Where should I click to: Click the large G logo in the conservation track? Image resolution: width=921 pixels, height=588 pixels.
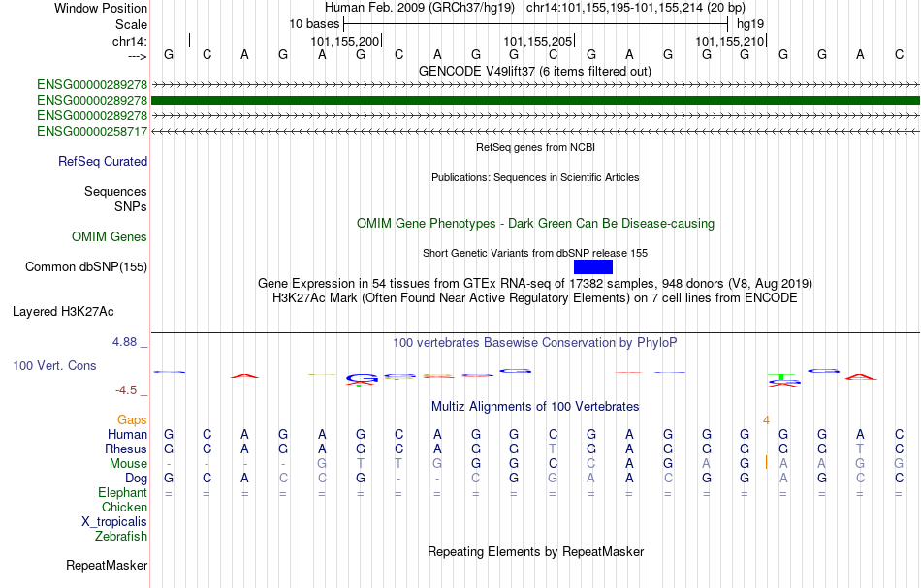click(x=362, y=378)
